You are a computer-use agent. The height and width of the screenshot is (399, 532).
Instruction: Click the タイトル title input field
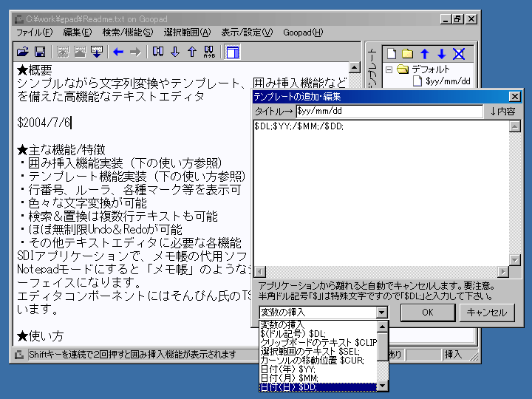point(389,112)
